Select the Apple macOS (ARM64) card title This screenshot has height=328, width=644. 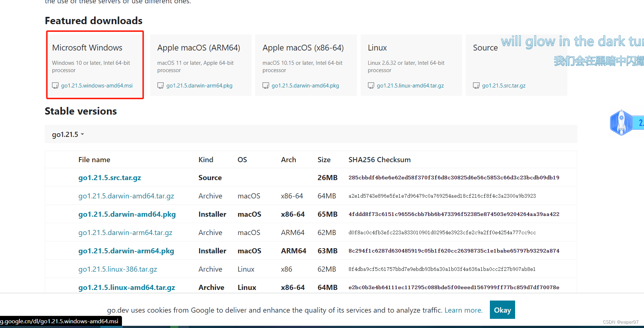pyautogui.click(x=199, y=48)
